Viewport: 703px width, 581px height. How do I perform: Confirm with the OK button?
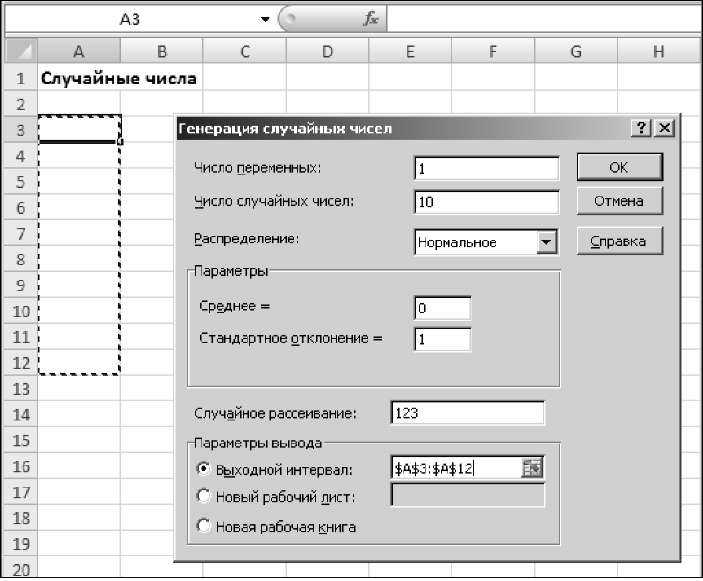click(x=619, y=167)
